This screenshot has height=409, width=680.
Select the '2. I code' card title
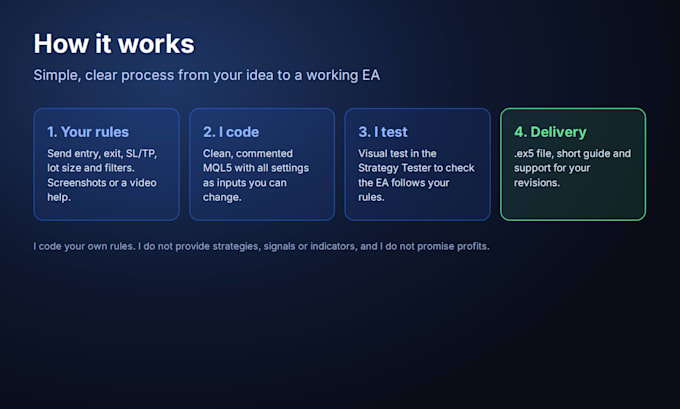coord(231,132)
